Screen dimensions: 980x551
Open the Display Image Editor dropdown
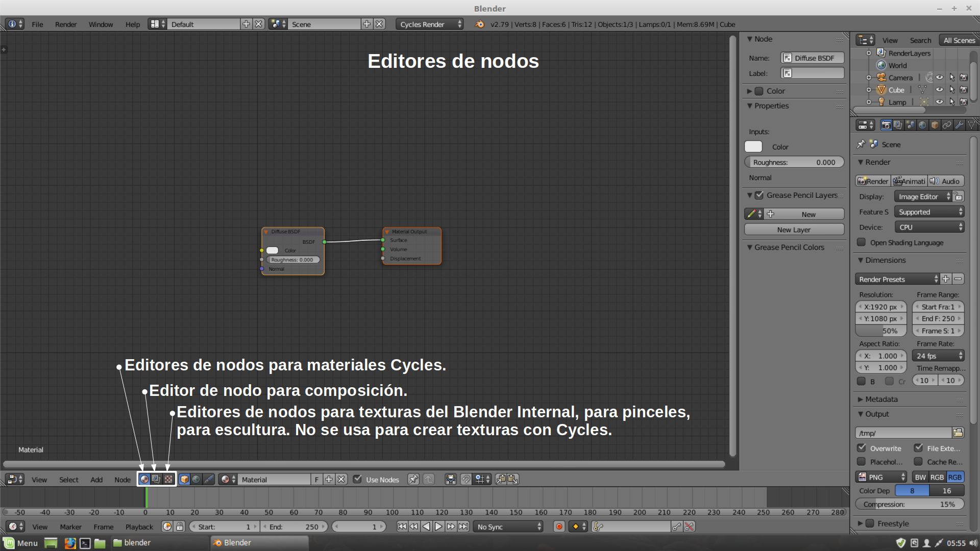coord(923,196)
